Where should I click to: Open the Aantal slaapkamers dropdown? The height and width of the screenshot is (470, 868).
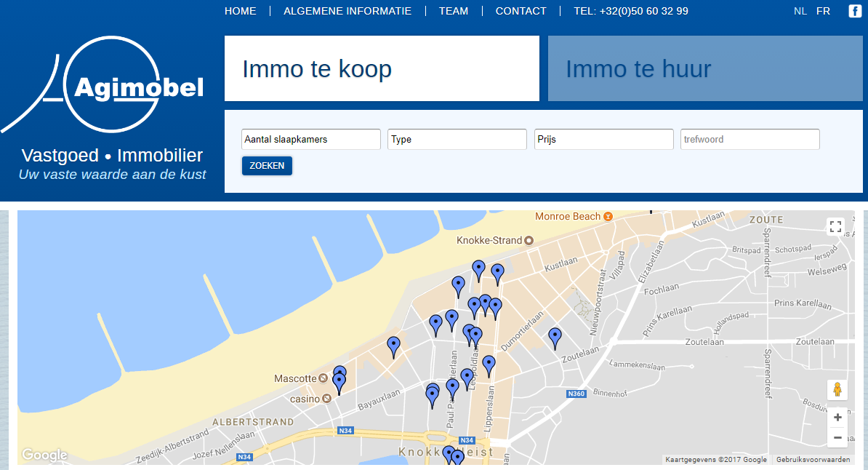(310, 140)
